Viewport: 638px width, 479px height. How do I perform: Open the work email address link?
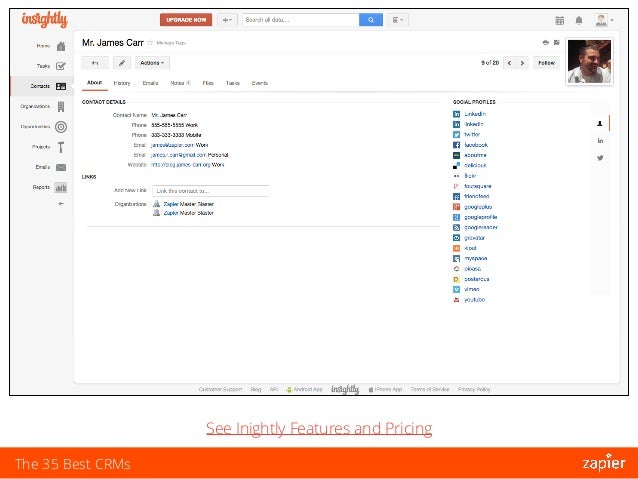pyautogui.click(x=172, y=145)
